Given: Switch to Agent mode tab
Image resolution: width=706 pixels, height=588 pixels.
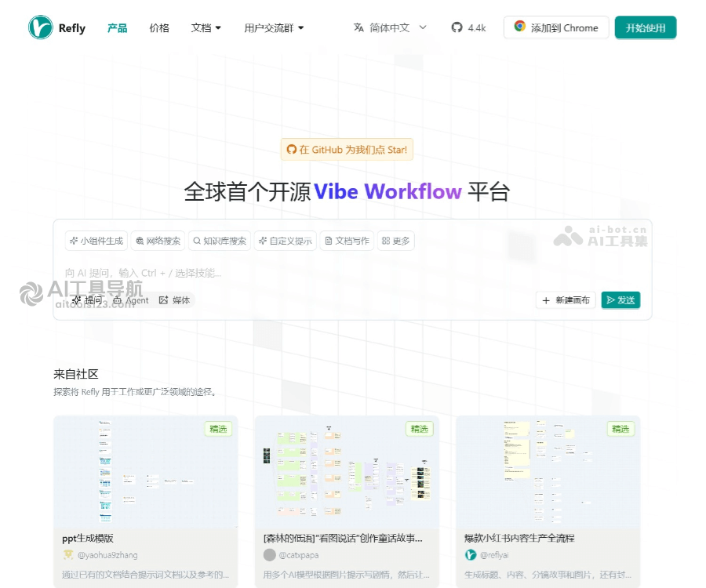Looking at the screenshot, I should 130,300.
